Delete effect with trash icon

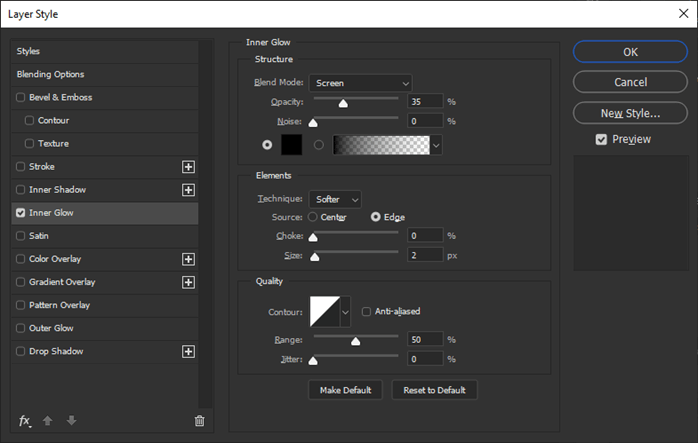[x=199, y=421]
